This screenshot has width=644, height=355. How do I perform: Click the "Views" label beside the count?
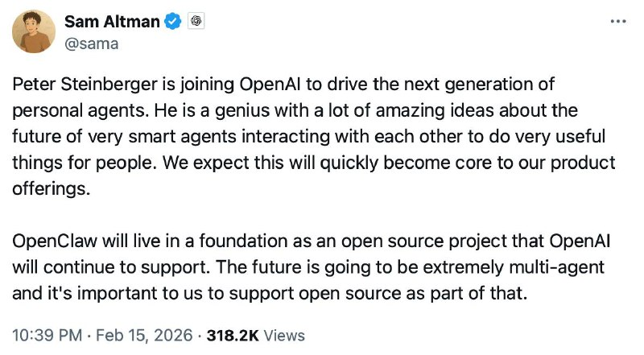pyautogui.click(x=285, y=334)
